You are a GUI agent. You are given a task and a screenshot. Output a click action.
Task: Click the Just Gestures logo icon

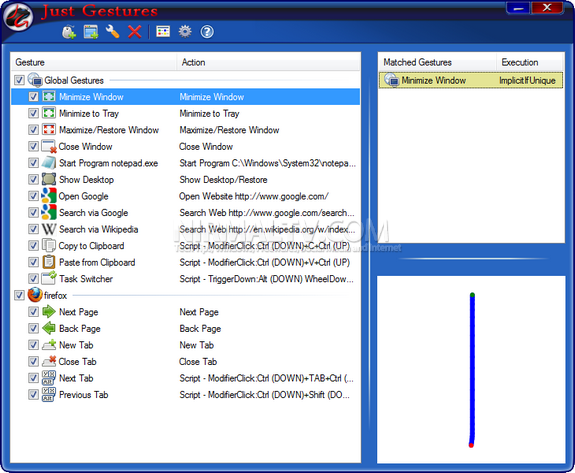click(18, 18)
